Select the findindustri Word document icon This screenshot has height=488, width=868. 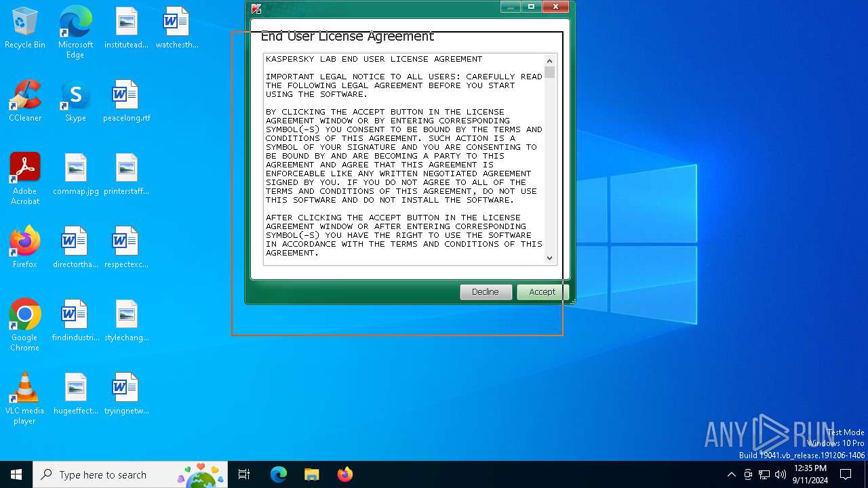point(75,321)
